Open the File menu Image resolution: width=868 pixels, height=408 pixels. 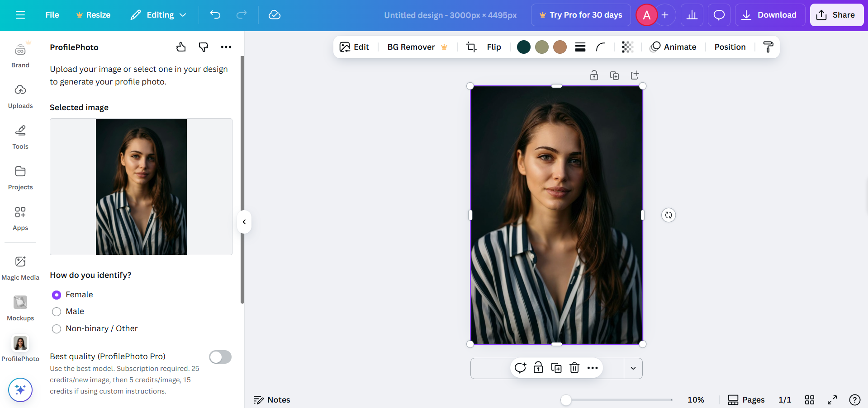pyautogui.click(x=52, y=15)
